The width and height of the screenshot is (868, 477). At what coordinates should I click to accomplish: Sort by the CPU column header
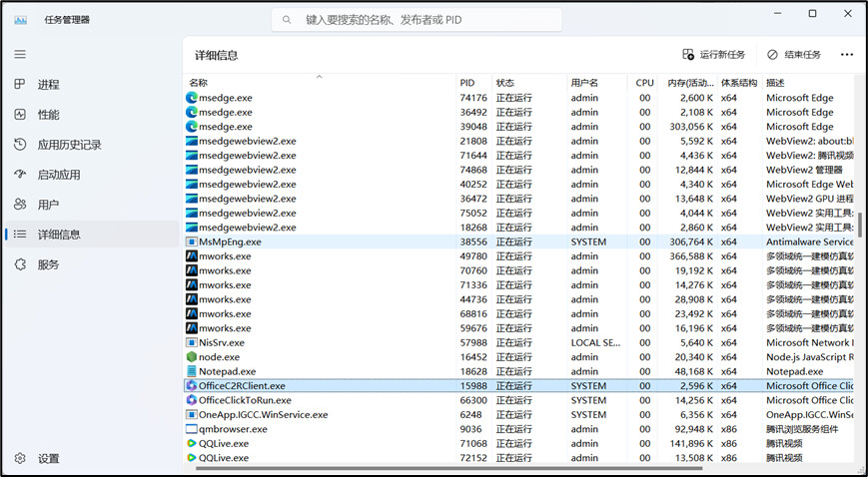[643, 83]
